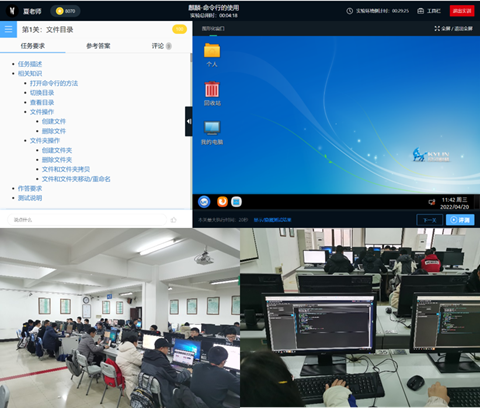Select the 回收站 recycle bin icon
The width and height of the screenshot is (480, 408).
tap(212, 94)
